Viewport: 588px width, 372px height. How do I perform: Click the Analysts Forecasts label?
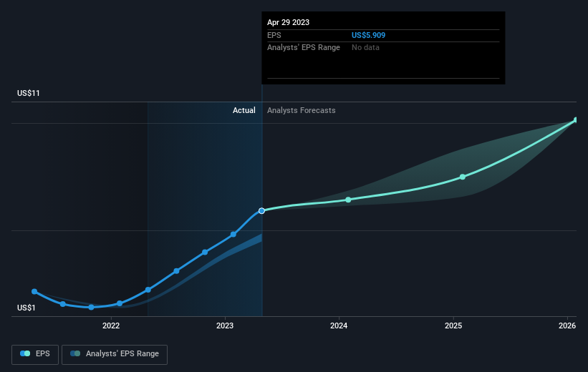[x=301, y=110]
